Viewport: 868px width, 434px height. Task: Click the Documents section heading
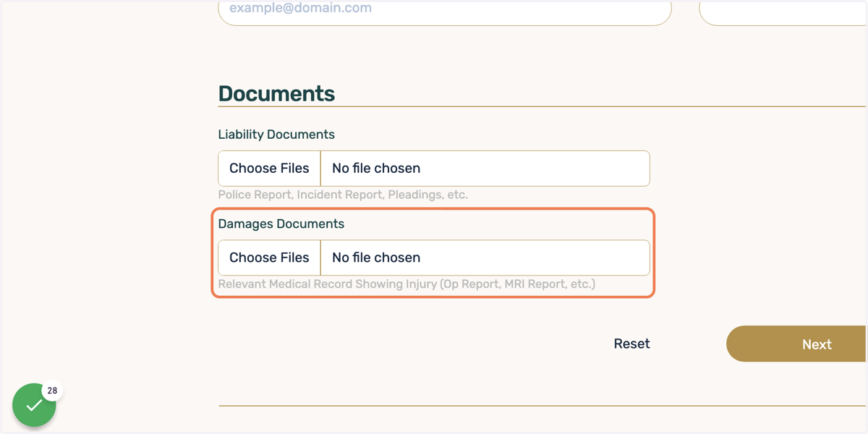[276, 94]
